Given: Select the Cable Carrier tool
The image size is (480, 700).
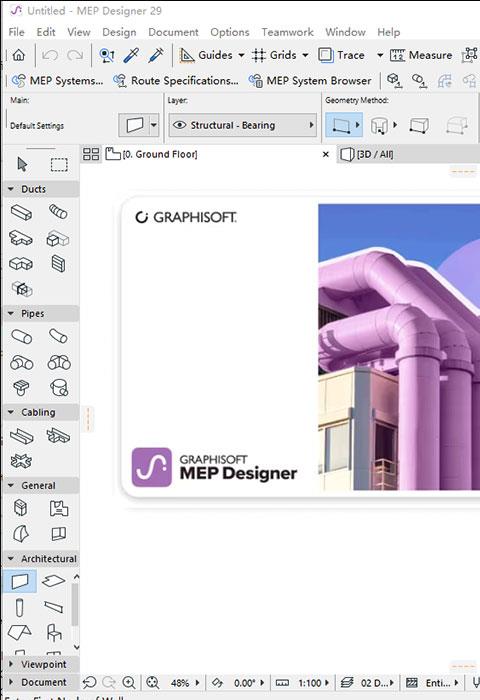Looking at the screenshot, I should (x=21, y=436).
